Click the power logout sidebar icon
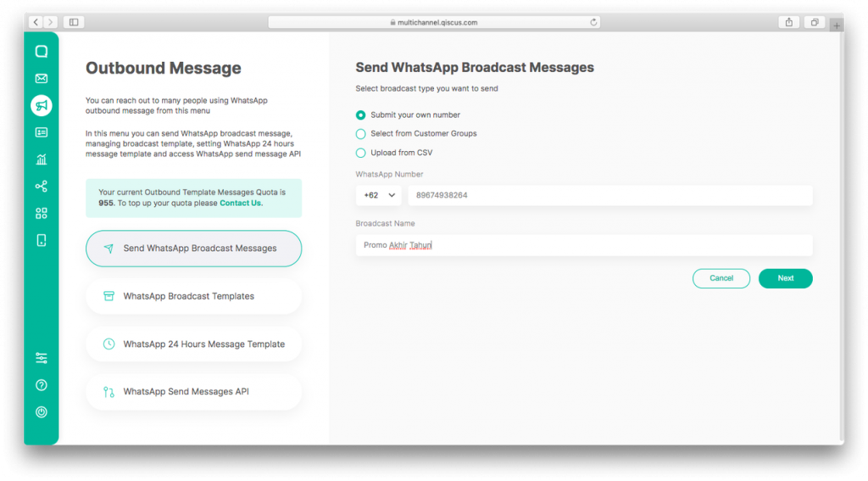 pyautogui.click(x=42, y=411)
